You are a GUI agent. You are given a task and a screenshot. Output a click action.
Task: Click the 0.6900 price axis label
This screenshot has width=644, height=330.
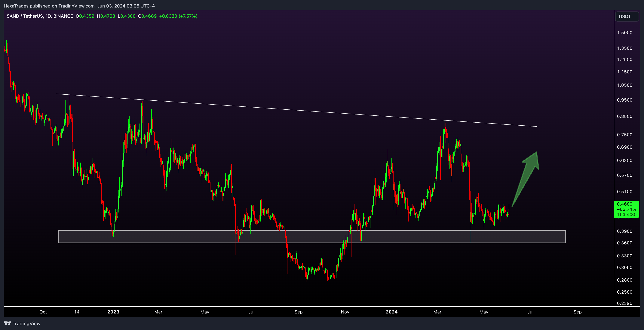point(624,147)
